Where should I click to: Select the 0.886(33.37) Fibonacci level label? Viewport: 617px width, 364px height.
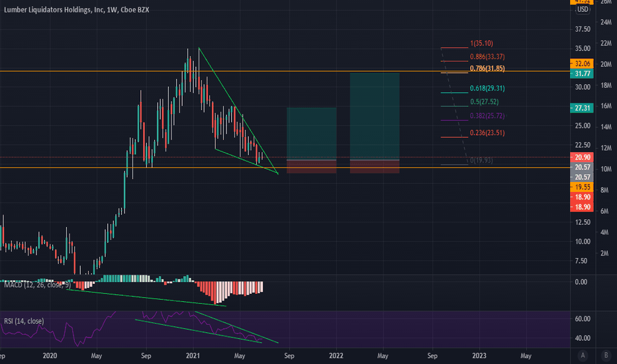click(487, 57)
